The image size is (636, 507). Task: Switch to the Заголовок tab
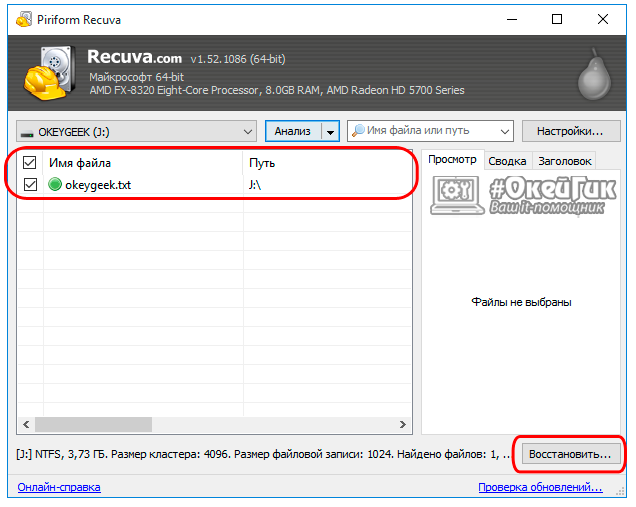564,161
